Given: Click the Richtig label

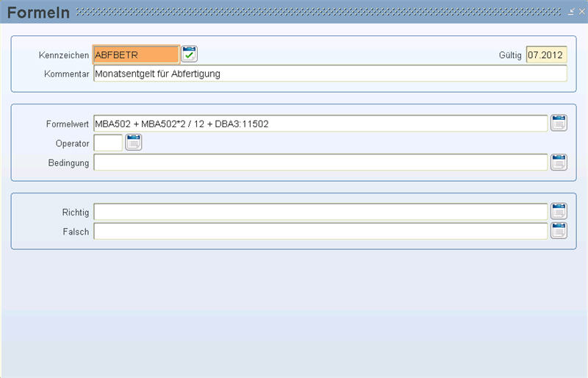Looking at the screenshot, I should (x=76, y=213).
